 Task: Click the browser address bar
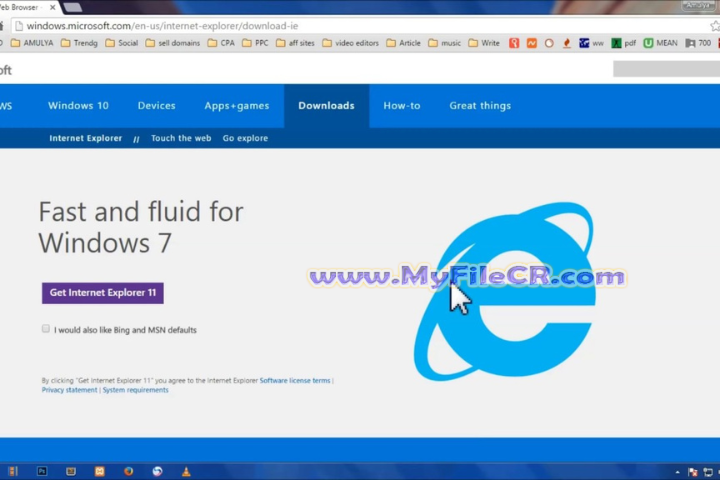(363, 26)
